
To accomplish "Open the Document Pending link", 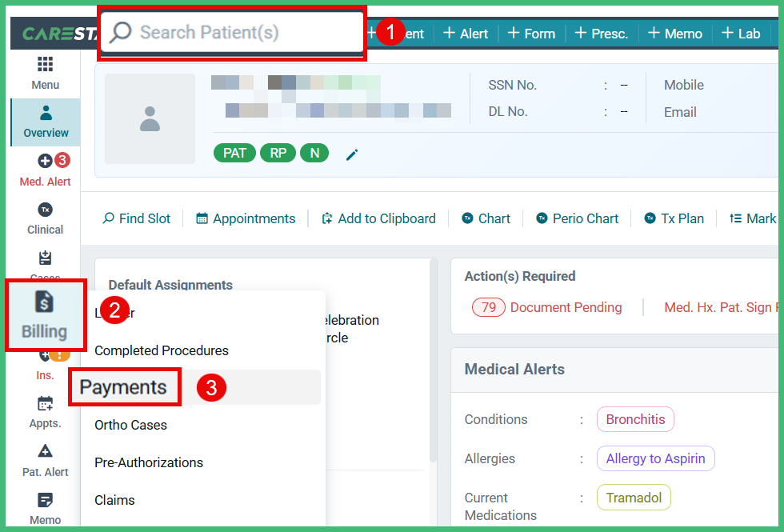I will click(x=566, y=307).
